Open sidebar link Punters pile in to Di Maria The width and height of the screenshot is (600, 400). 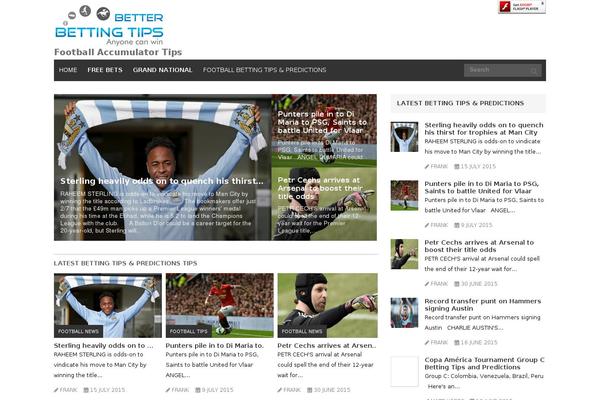(x=481, y=187)
